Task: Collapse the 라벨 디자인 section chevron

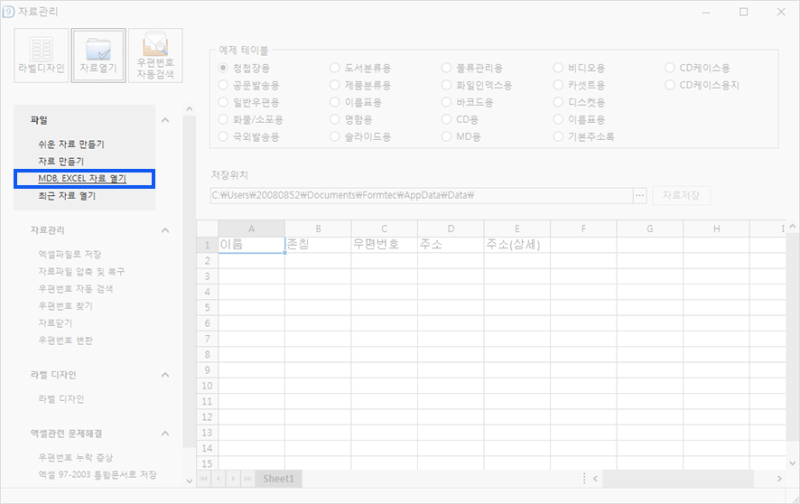Action: (165, 374)
